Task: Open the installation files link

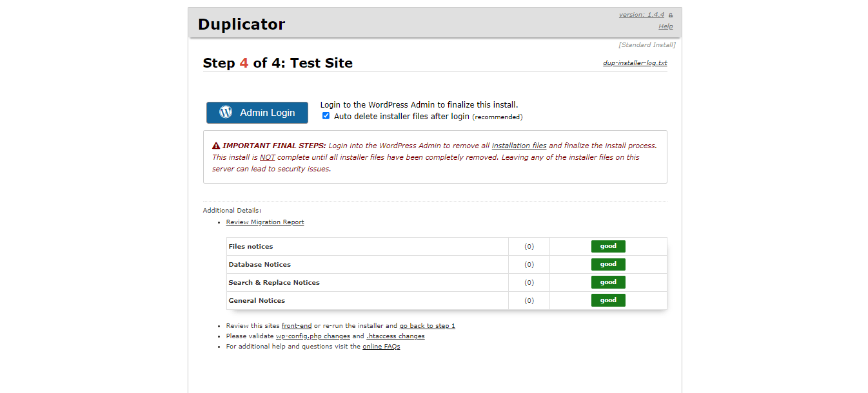Action: pyautogui.click(x=519, y=146)
